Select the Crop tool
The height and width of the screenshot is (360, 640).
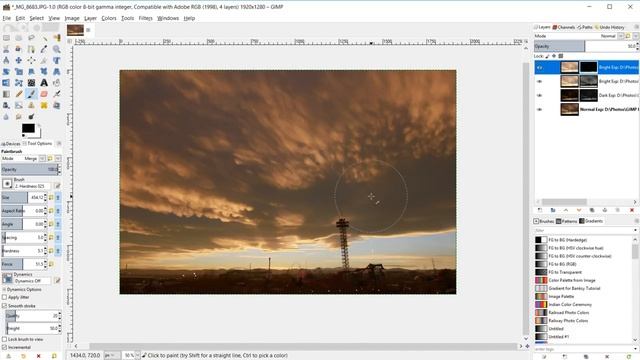click(x=44, y=60)
